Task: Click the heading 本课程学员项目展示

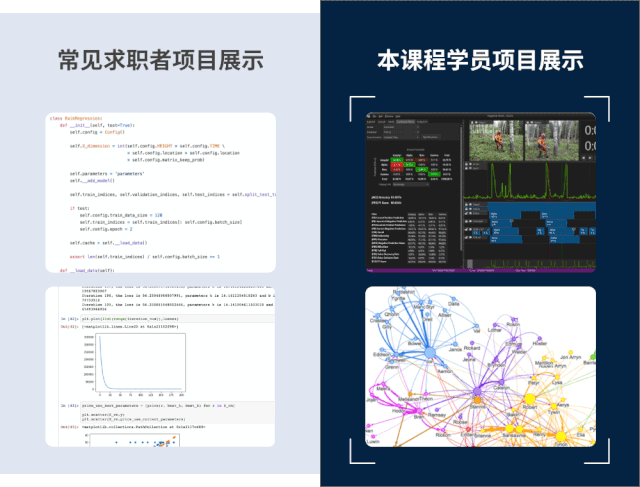Action: 480,60
